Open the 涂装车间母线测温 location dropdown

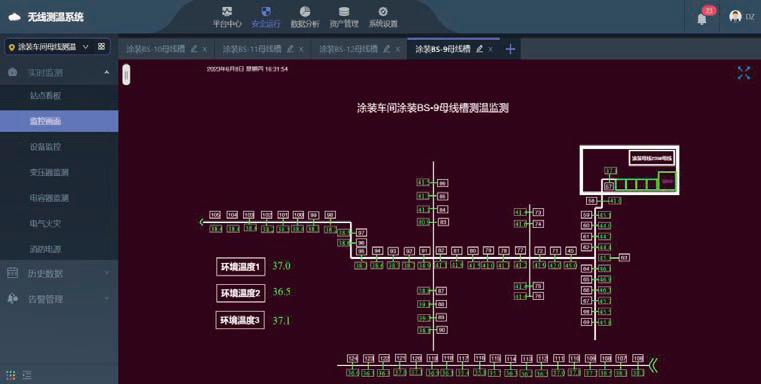[58, 47]
